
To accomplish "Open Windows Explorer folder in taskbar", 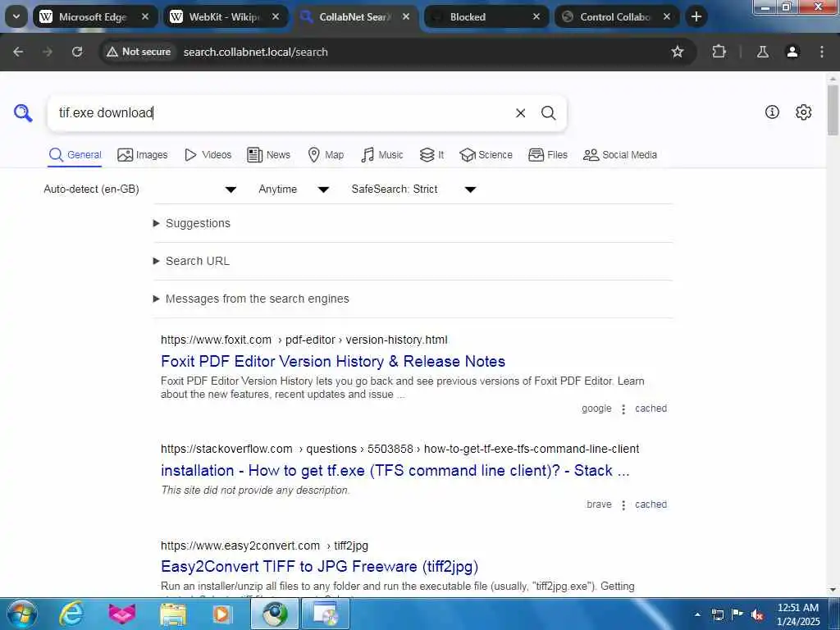I will [172, 614].
